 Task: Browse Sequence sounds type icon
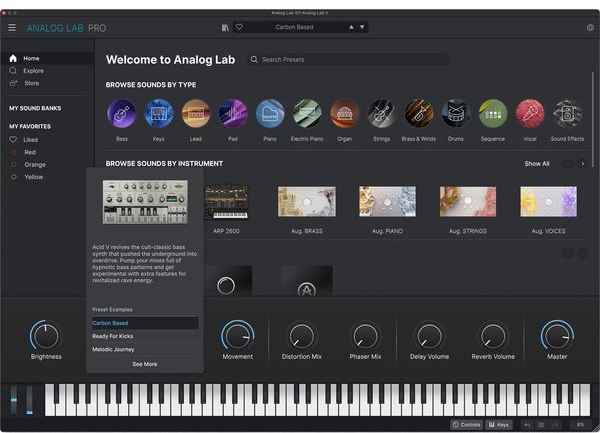(493, 113)
